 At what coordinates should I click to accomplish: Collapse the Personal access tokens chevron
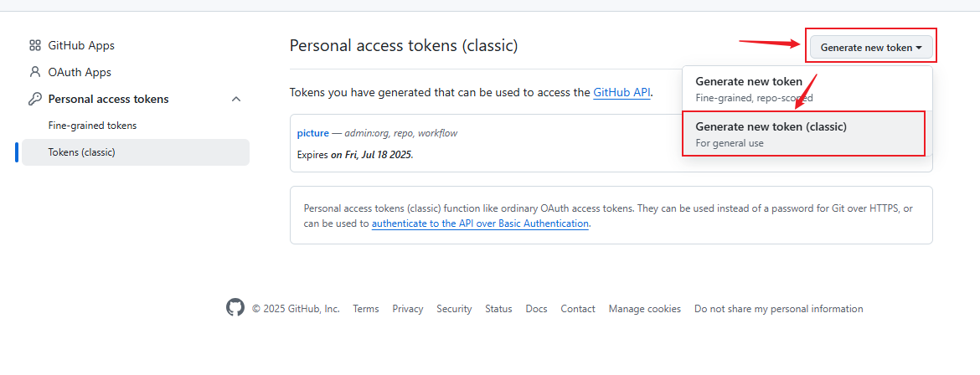point(236,99)
